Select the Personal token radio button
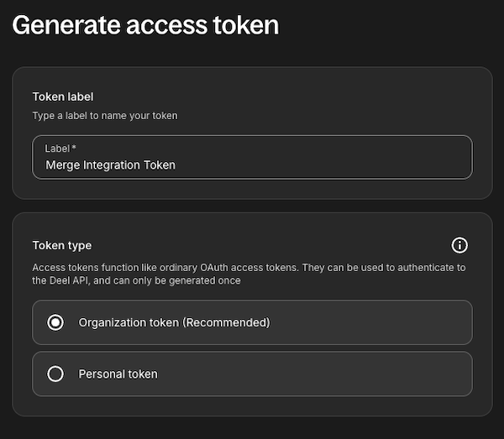This screenshot has height=439, width=504. [55, 374]
